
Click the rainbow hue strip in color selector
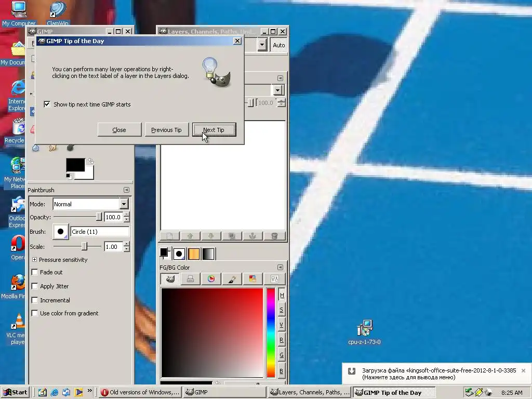click(271, 332)
